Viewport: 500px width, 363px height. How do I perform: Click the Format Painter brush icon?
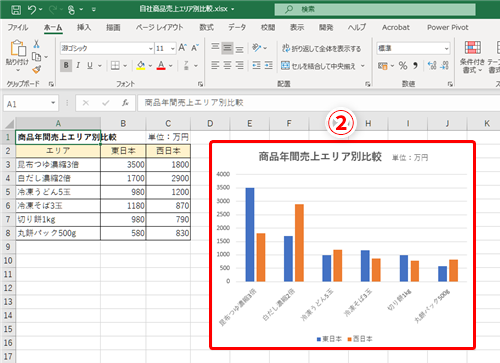click(36, 69)
